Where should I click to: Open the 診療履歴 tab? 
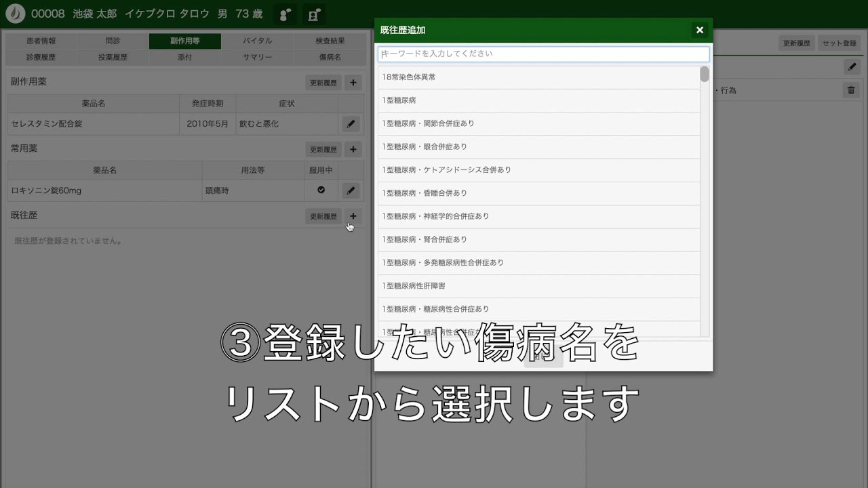pos(41,58)
